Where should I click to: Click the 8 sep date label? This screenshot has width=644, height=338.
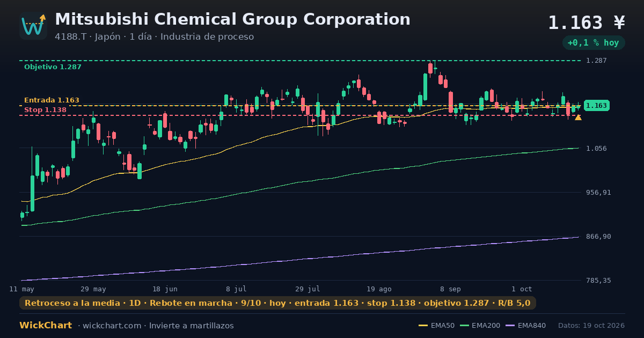450,289
